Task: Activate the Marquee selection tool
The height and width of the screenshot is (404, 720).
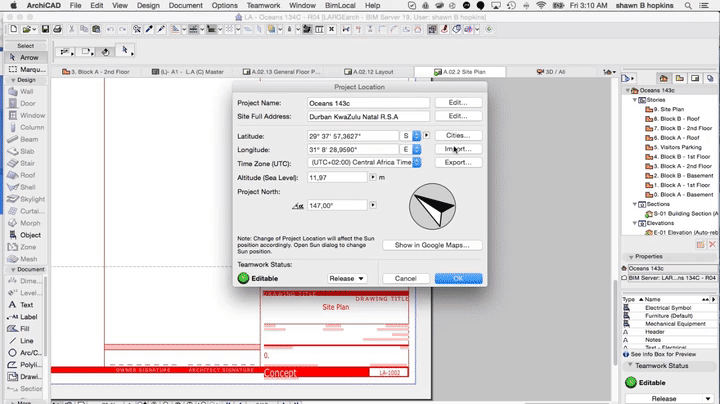Action: [26, 69]
